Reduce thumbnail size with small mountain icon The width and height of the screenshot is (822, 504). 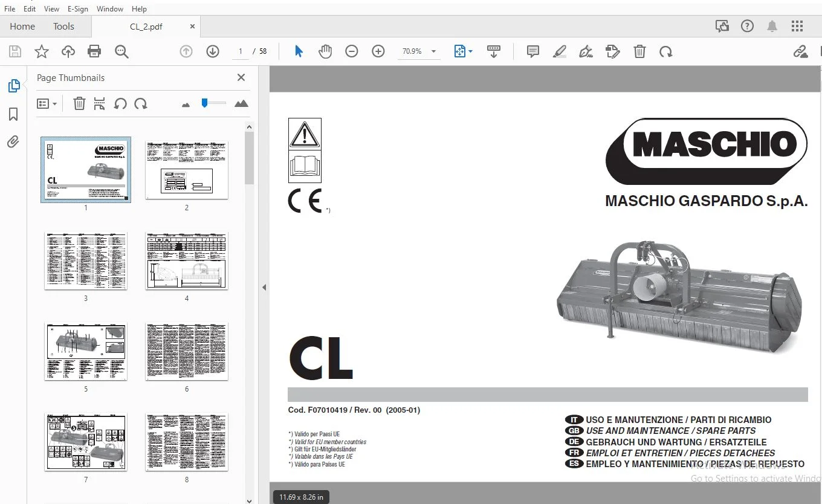point(186,105)
